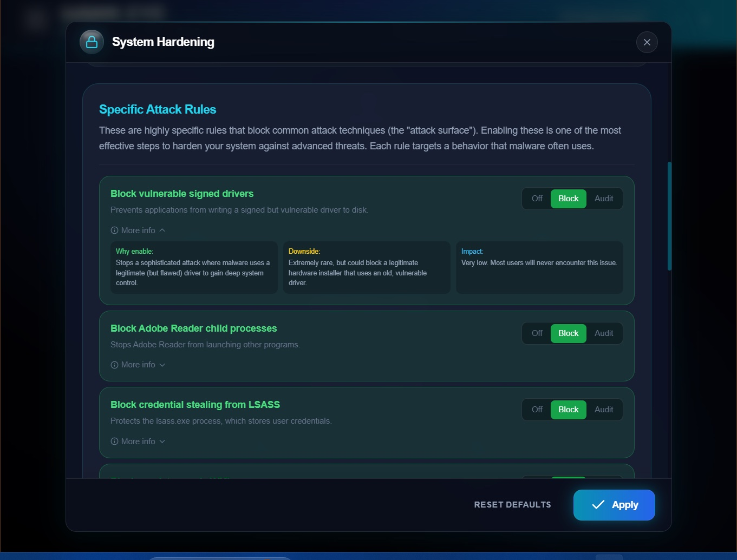Click the info icon on Adobe Reader rule
The image size is (737, 560).
[x=114, y=364]
